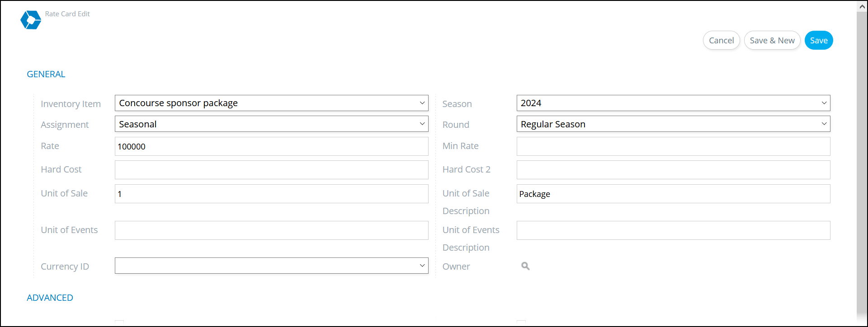Open the Currency ID dropdown
This screenshot has width=868, height=327.
coord(271,266)
